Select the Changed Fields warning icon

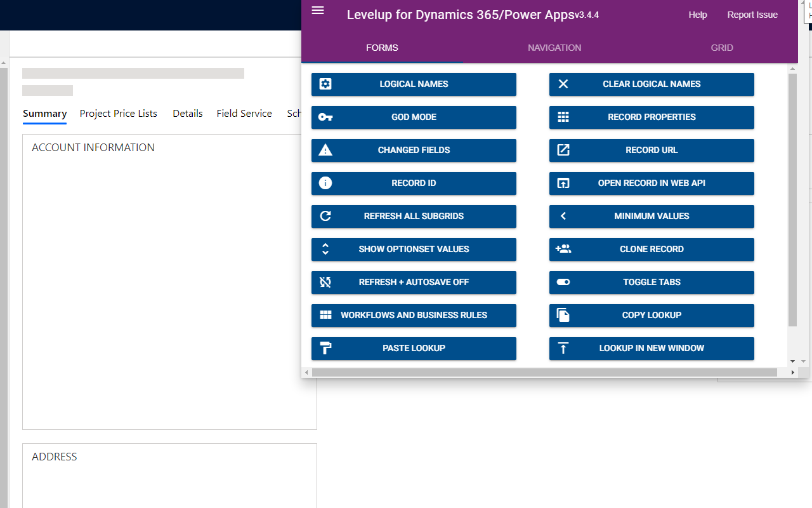325,150
